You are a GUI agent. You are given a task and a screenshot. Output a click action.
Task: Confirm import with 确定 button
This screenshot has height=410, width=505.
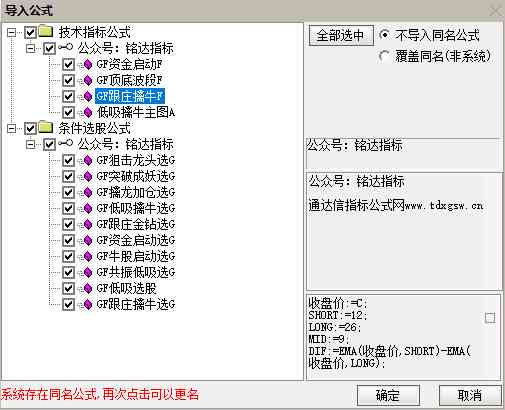point(388,395)
